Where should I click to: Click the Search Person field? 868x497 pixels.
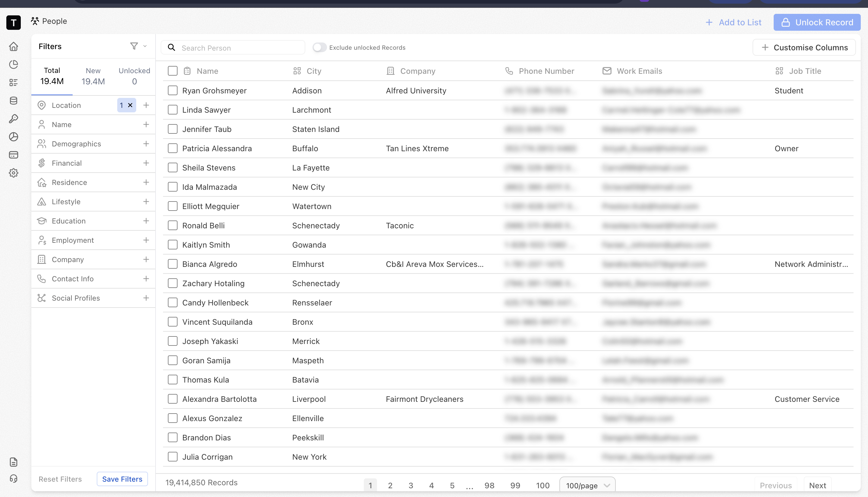(239, 48)
